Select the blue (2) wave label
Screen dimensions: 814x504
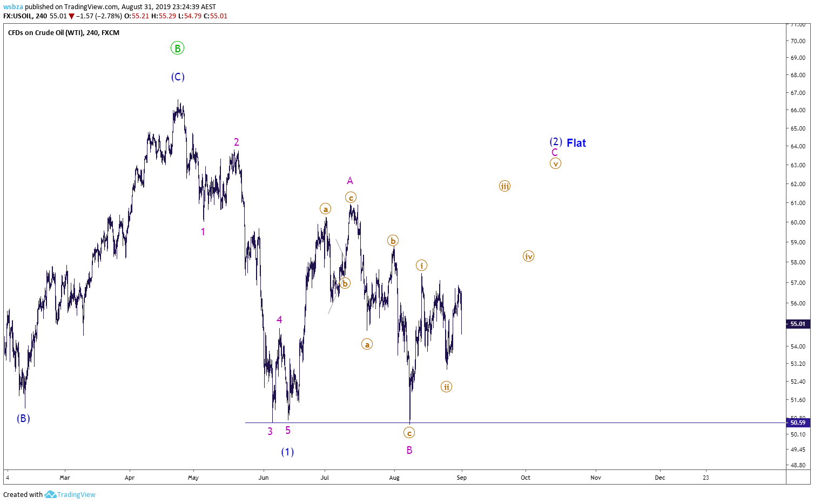(x=556, y=142)
